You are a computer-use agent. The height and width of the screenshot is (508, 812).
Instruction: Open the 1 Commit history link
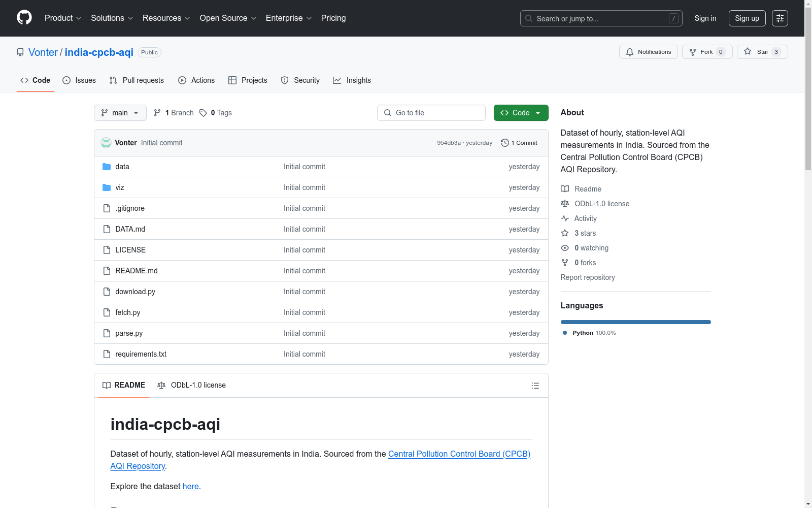(x=519, y=143)
